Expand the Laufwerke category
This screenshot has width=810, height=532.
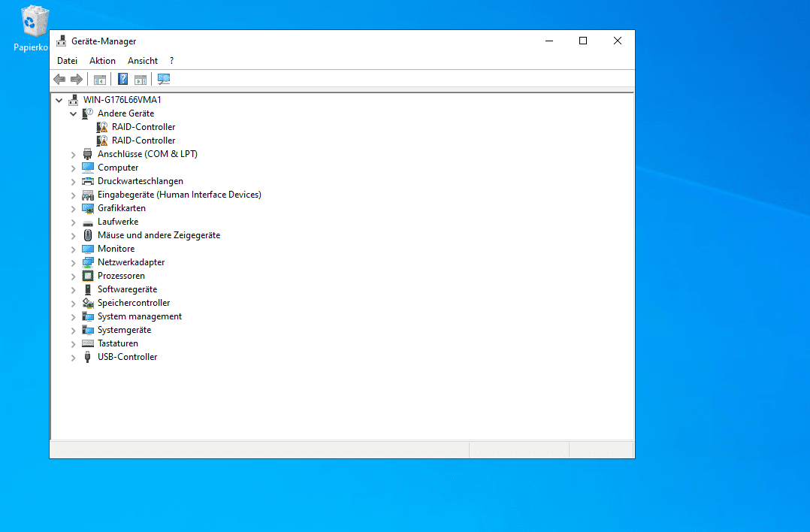click(74, 222)
